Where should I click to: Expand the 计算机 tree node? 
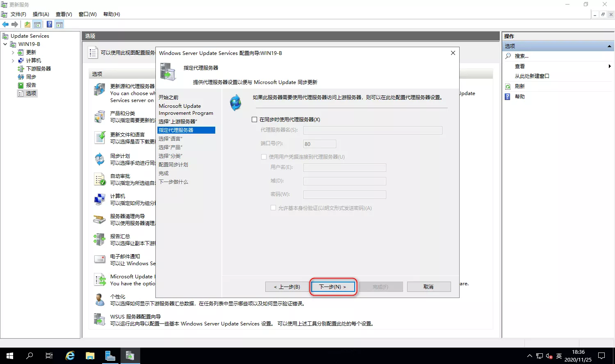pyautogui.click(x=13, y=61)
